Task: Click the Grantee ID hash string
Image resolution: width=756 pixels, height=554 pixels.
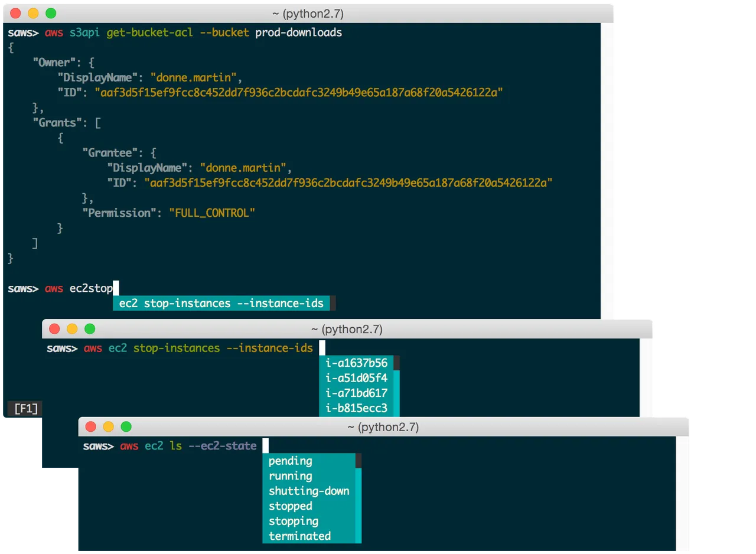Action: [348, 183]
